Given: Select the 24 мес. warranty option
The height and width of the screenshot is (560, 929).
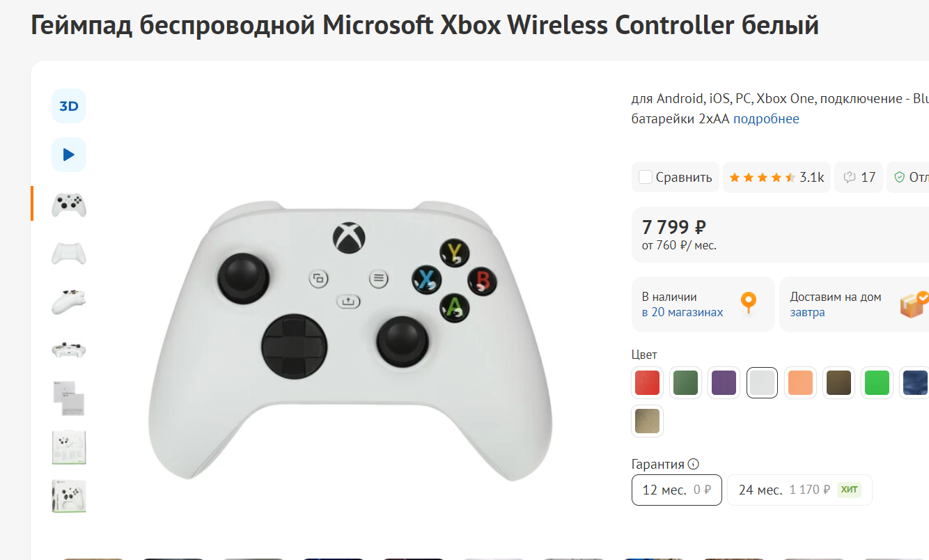Looking at the screenshot, I should (x=799, y=490).
